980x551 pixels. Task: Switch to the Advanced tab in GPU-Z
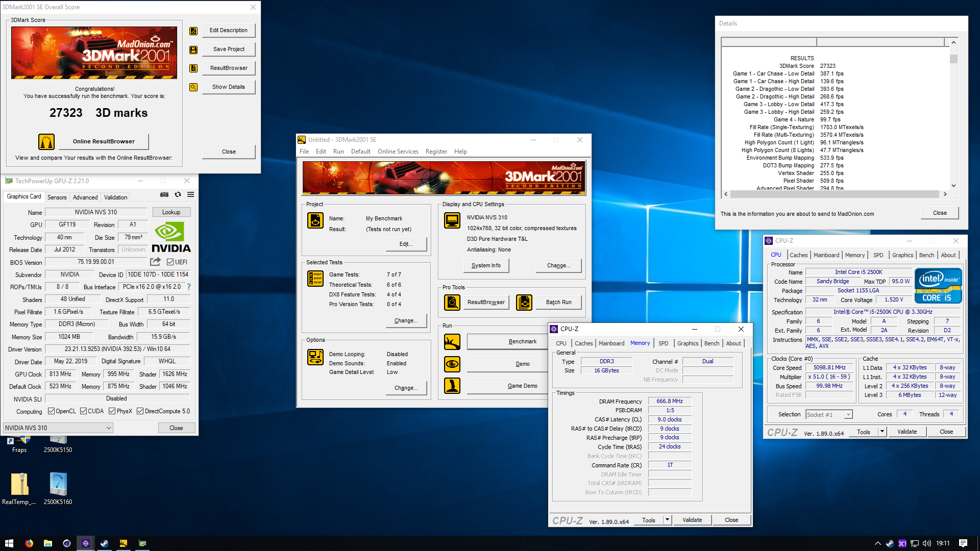[85, 197]
